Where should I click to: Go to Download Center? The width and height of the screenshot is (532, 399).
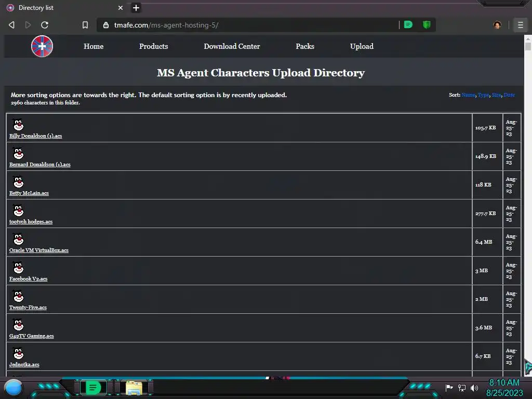coord(232,46)
